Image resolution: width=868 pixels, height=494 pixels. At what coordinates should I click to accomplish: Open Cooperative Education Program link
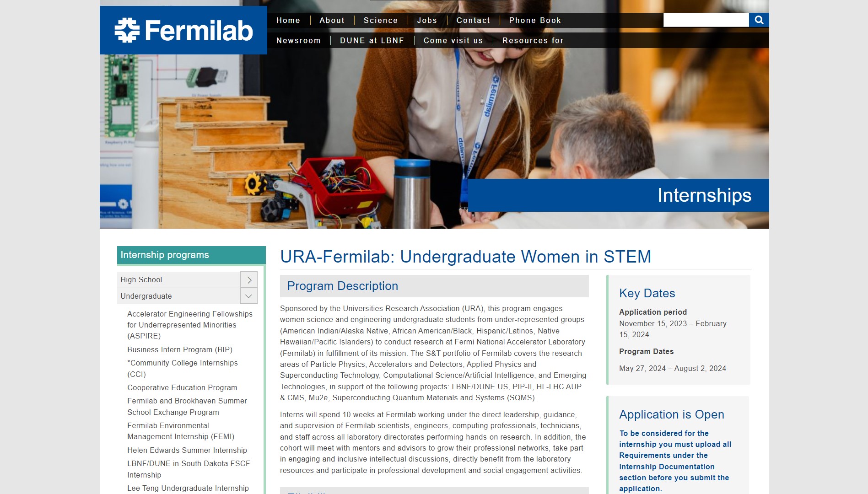(x=182, y=388)
